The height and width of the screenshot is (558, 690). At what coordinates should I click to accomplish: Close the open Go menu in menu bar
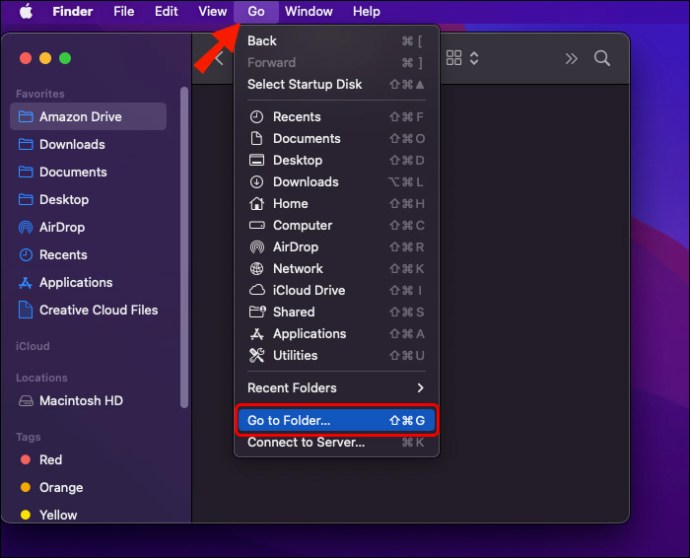256,11
